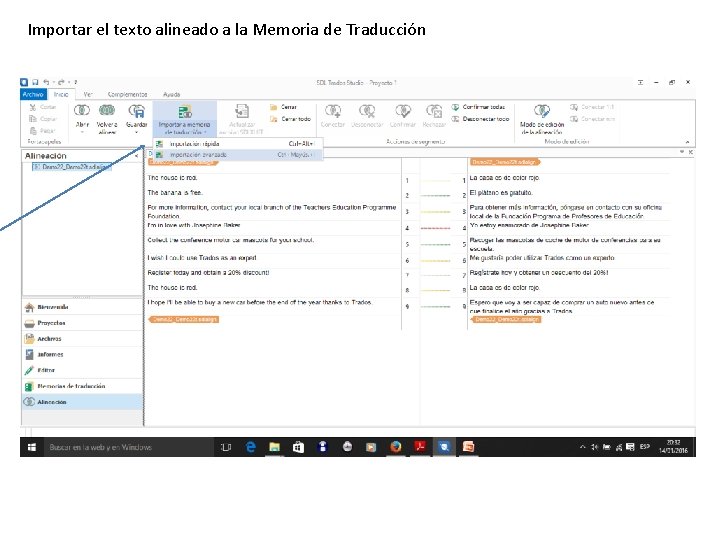Open the Archivo tab
The height and width of the screenshot is (540, 720).
[x=34, y=94]
